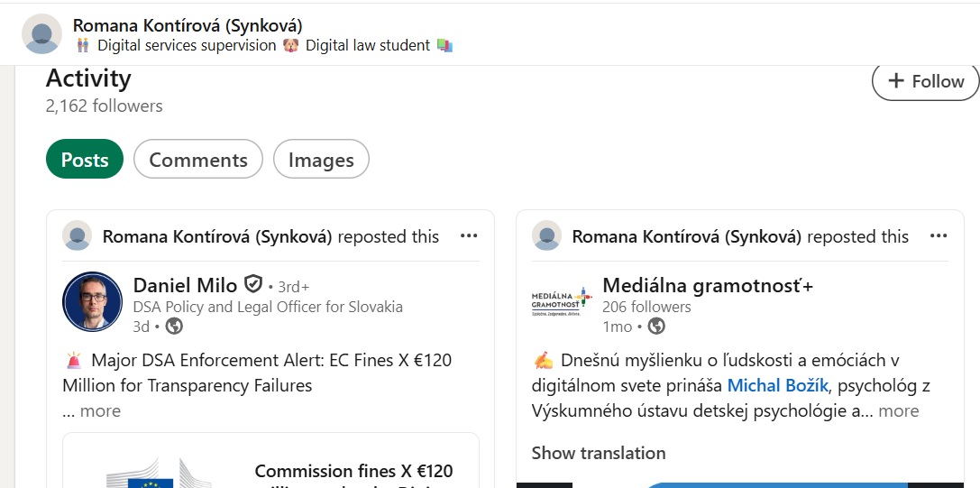Open the Images filter tab
The image size is (980, 488).
point(321,160)
